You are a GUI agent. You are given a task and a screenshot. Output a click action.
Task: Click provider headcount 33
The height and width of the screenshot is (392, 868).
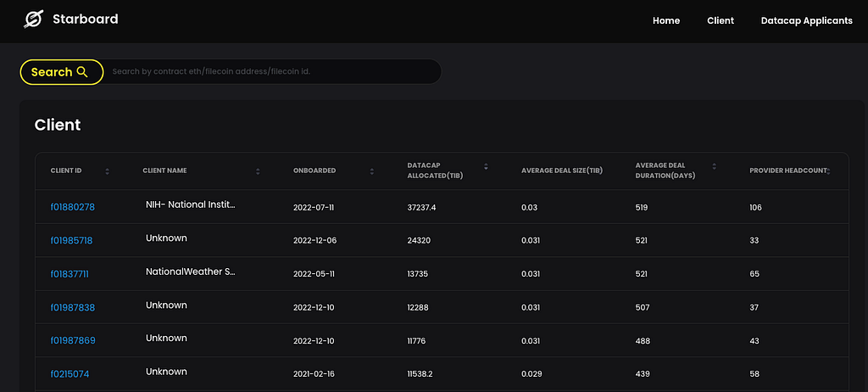[x=754, y=241]
